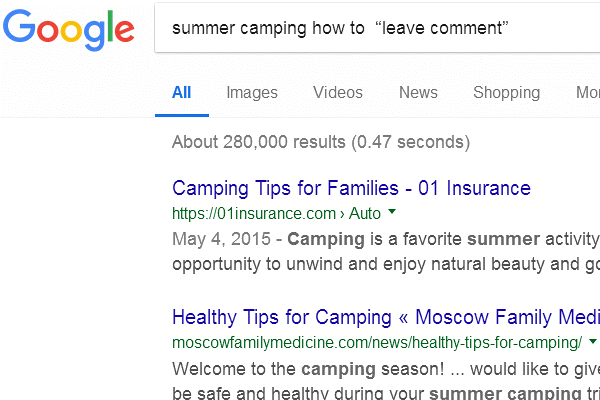Click the blue underline beneath All tab
The width and height of the screenshot is (600, 400).
coord(181,116)
